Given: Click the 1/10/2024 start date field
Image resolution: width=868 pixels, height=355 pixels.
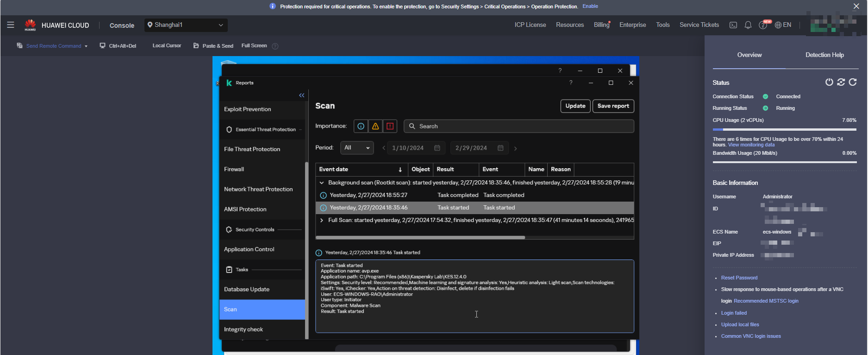Looking at the screenshot, I should [x=416, y=148].
